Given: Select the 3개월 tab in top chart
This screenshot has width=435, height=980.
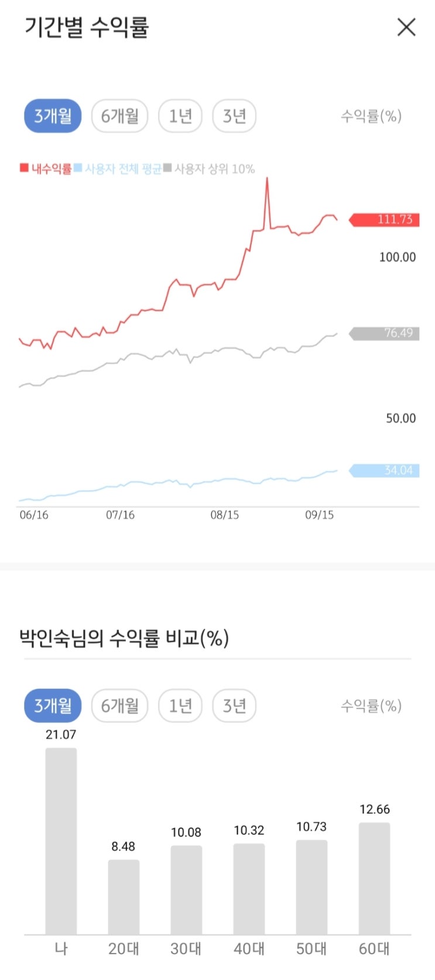Looking at the screenshot, I should pyautogui.click(x=53, y=116).
